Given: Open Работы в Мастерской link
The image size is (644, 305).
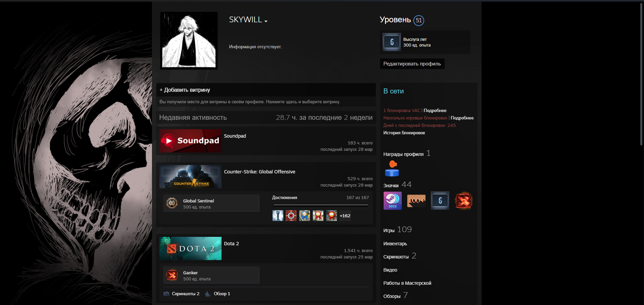Looking at the screenshot, I should pos(407,283).
